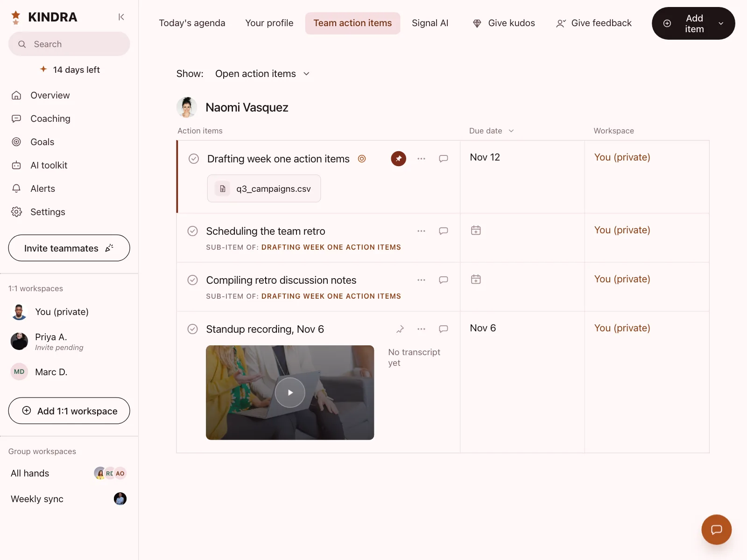This screenshot has width=747, height=560.
Task: Open All hands group workspace
Action: point(69,473)
